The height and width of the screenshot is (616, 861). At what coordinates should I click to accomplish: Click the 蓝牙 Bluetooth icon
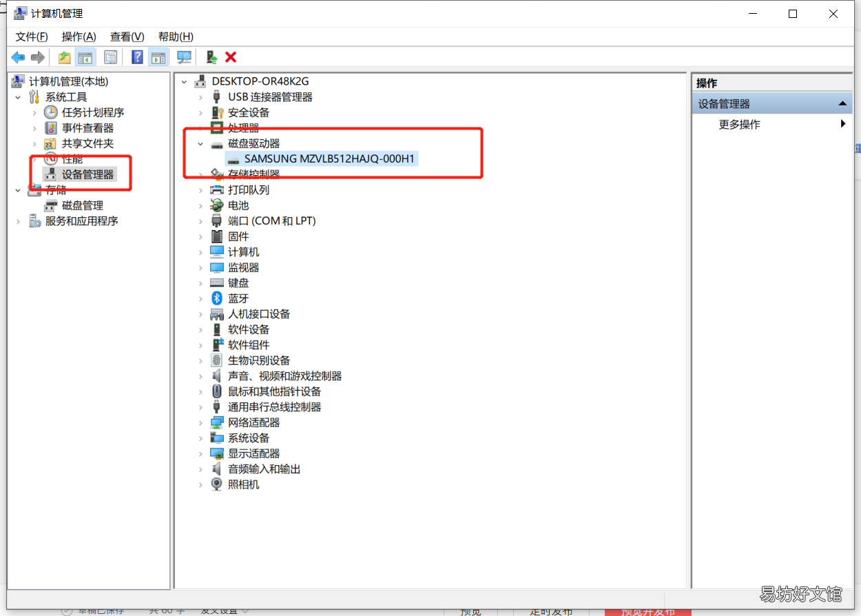[x=217, y=298]
